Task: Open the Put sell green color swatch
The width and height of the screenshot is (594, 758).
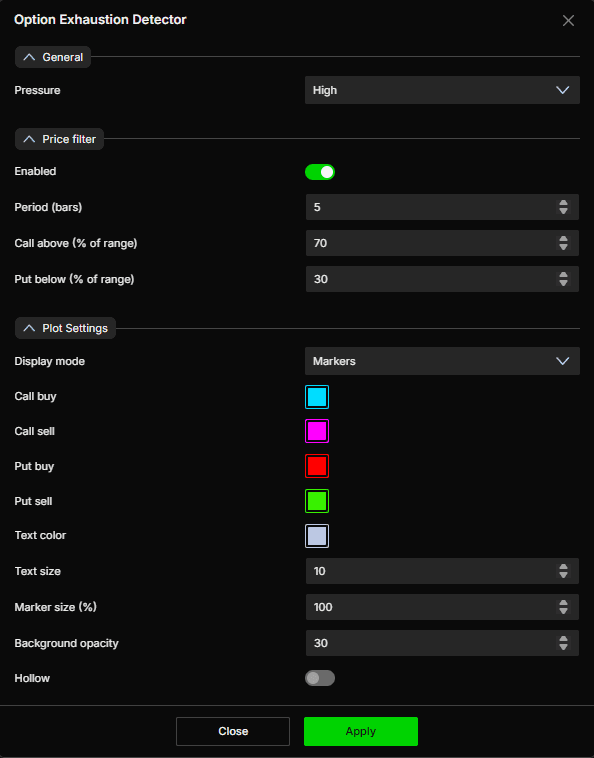Action: tap(317, 501)
